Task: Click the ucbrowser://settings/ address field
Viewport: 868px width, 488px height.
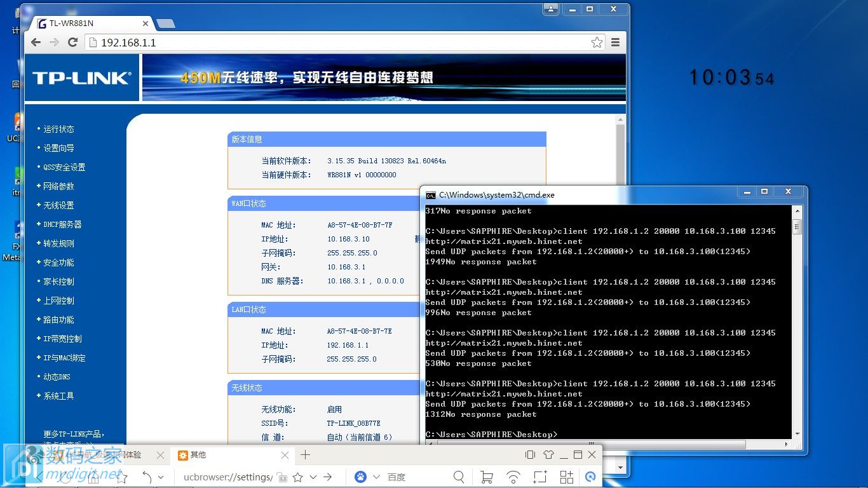Action: click(228, 477)
